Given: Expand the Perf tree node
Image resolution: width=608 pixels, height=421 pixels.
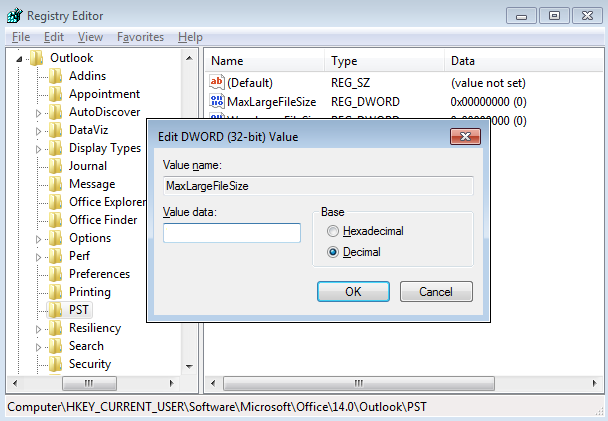Looking at the screenshot, I should click(38, 257).
